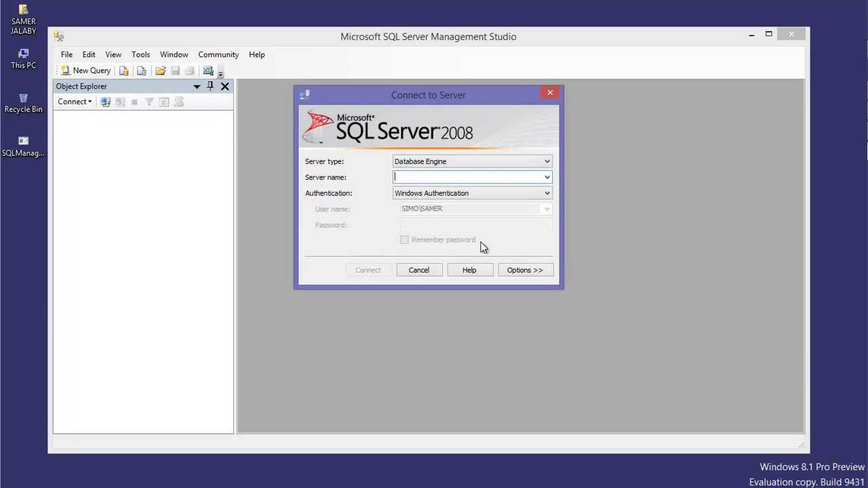Toggle auto hide pin on Object Explorer
Screen dimensions: 868x488
point(210,86)
